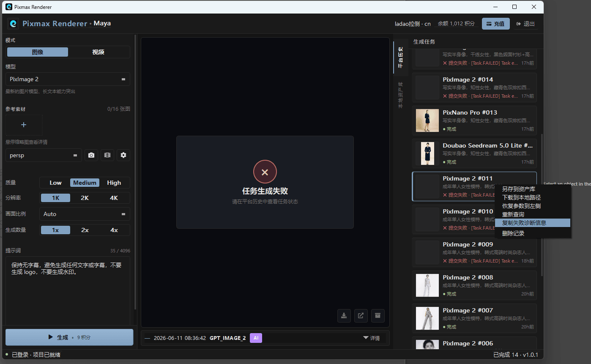
Task: Click the 充值 recharge button
Action: point(495,24)
